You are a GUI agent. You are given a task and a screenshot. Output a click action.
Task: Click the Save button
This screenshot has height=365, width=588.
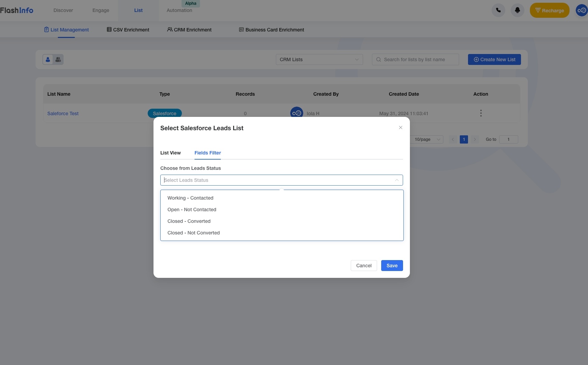(x=392, y=266)
